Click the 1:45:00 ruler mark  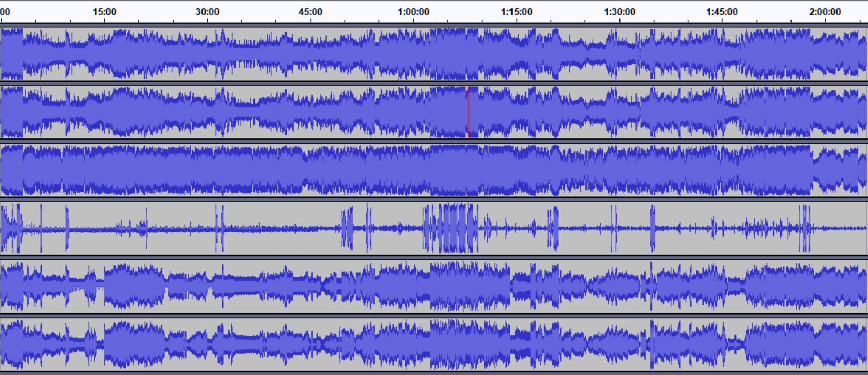click(722, 12)
